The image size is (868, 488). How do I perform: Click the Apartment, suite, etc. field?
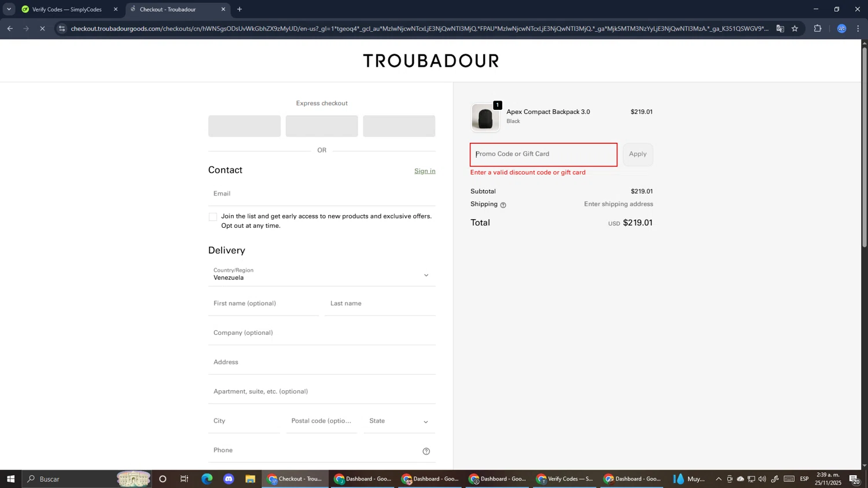coord(322,391)
